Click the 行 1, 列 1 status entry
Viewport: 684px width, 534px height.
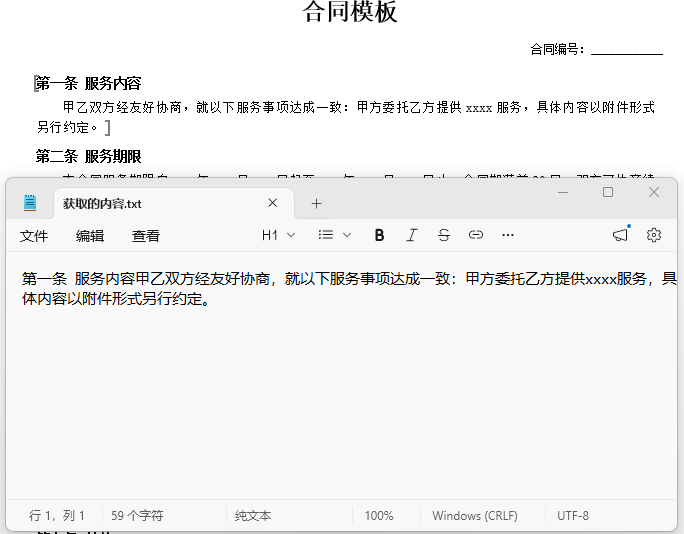click(x=57, y=516)
